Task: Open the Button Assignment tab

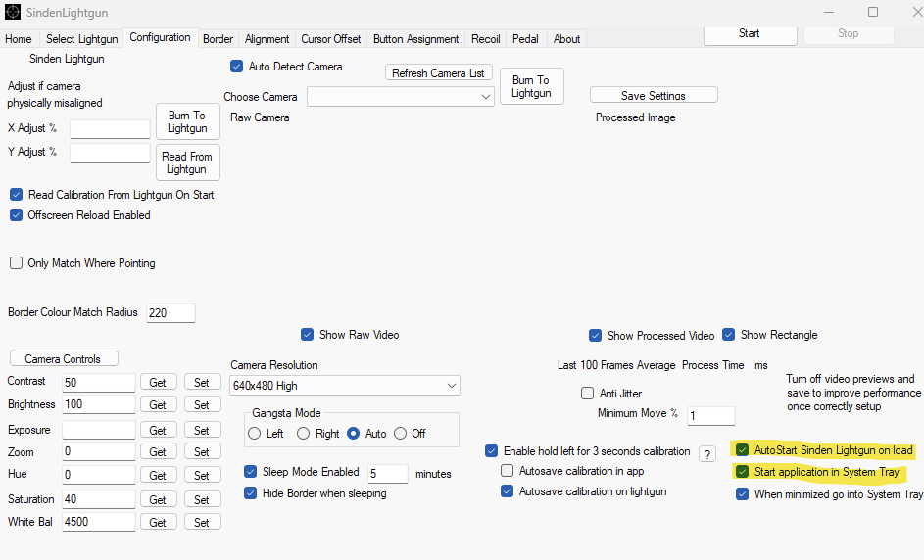Action: (x=415, y=39)
